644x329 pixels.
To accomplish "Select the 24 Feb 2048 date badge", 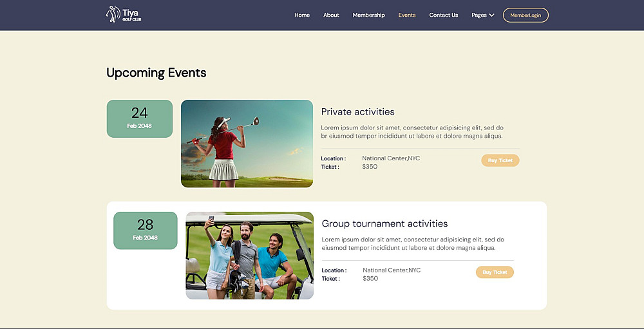I will coord(140,118).
